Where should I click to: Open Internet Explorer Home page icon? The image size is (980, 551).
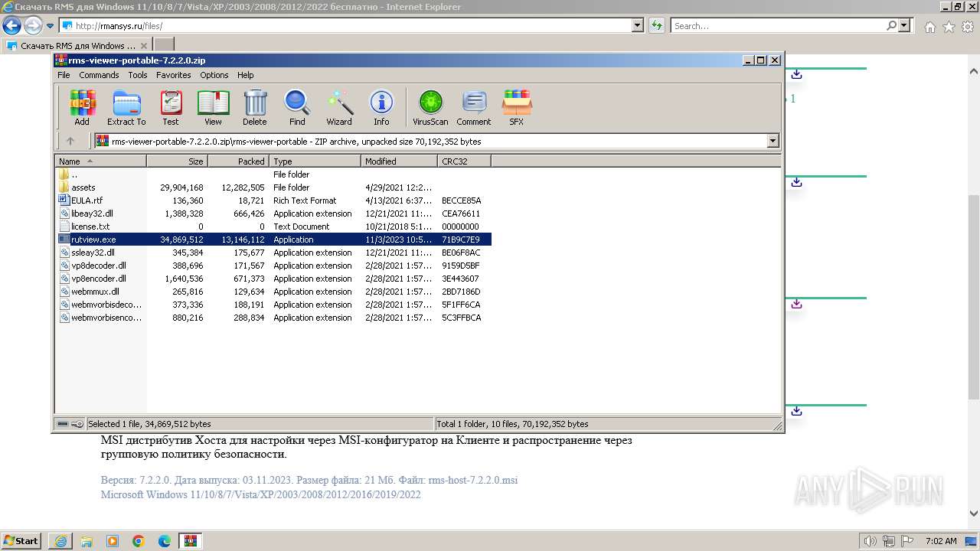point(929,27)
